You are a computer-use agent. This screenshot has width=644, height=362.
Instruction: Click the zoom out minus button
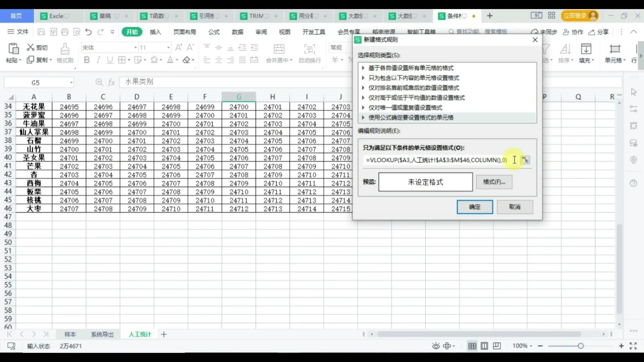[x=540, y=346]
